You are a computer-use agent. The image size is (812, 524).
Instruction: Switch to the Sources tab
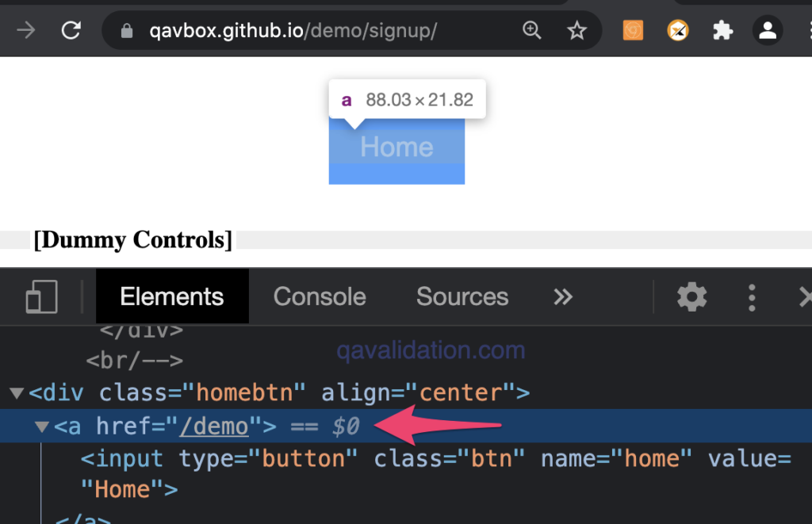tap(462, 296)
